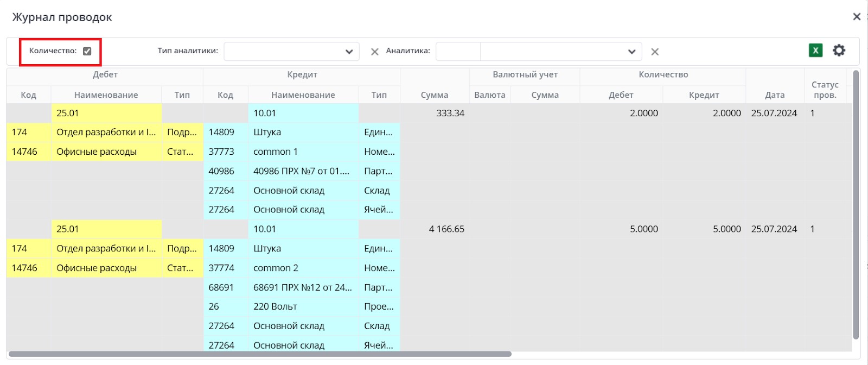Click the 68691 ПРХ №12 batch cell
This screenshot has width=868, height=365.
coord(302,287)
